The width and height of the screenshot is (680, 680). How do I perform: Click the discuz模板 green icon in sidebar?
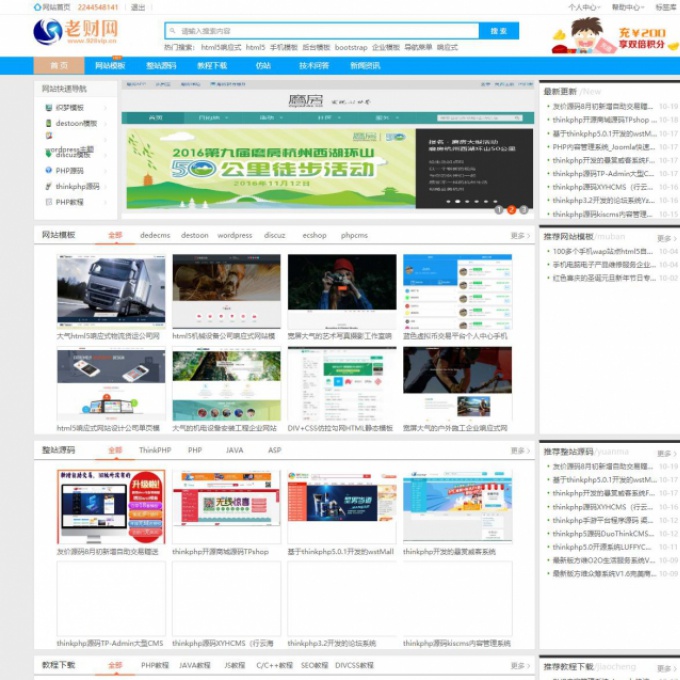[49, 153]
